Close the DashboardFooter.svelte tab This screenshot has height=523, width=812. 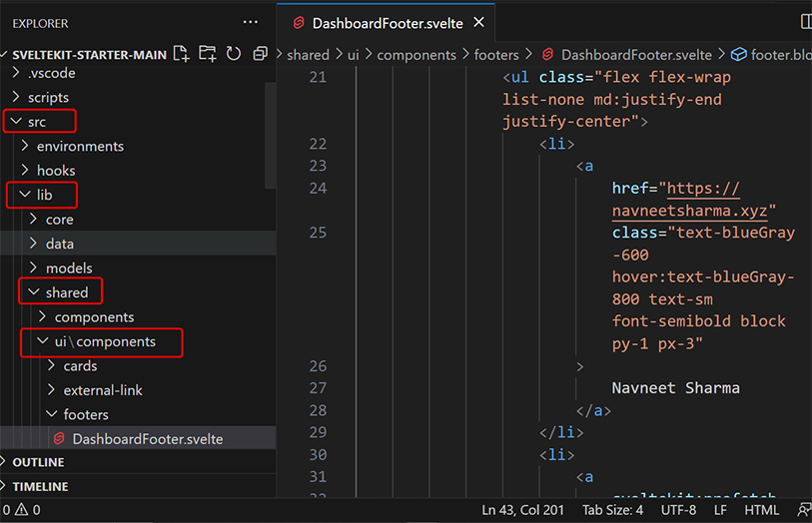point(479,22)
